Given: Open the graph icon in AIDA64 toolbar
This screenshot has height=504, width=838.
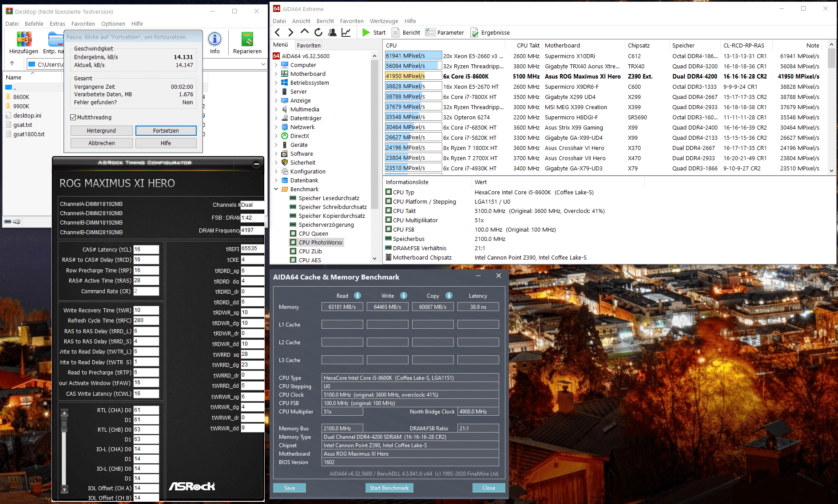Looking at the screenshot, I should [x=346, y=32].
